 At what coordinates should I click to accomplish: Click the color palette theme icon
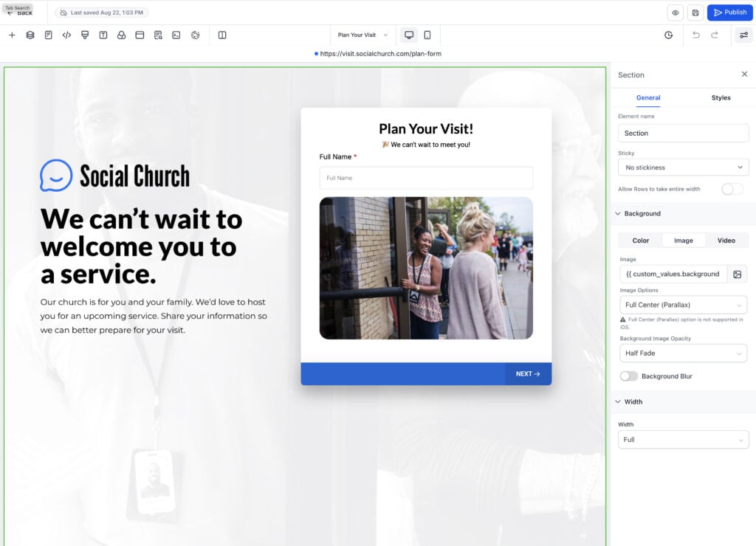[x=195, y=35]
